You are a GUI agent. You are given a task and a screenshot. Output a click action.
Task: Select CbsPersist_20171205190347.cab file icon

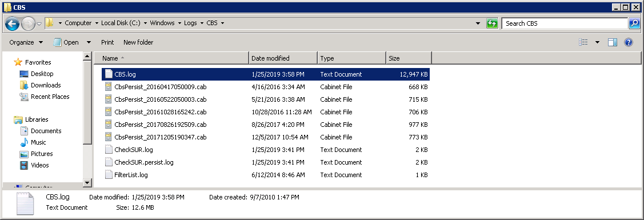[109, 137]
